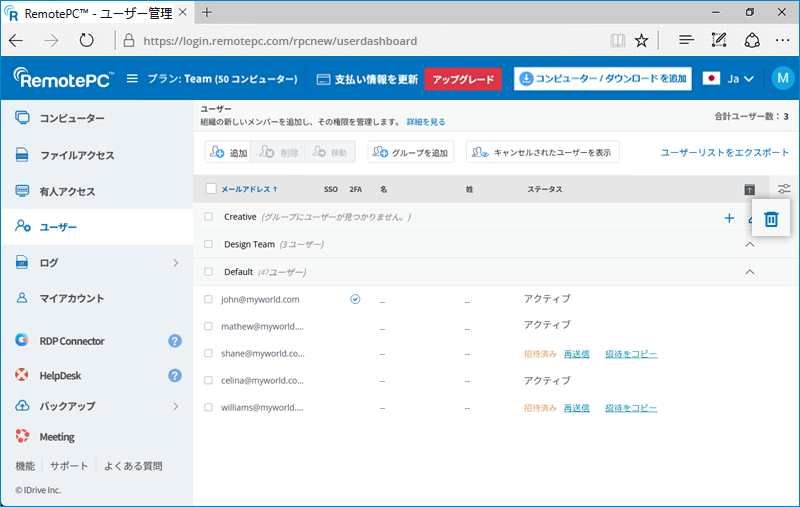Open browser share icon
This screenshot has height=507, width=800.
click(752, 40)
